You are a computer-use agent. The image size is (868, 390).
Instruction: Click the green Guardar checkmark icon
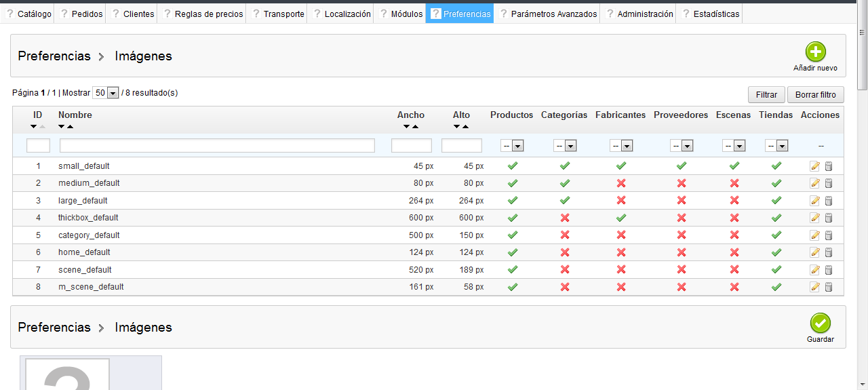point(821,323)
